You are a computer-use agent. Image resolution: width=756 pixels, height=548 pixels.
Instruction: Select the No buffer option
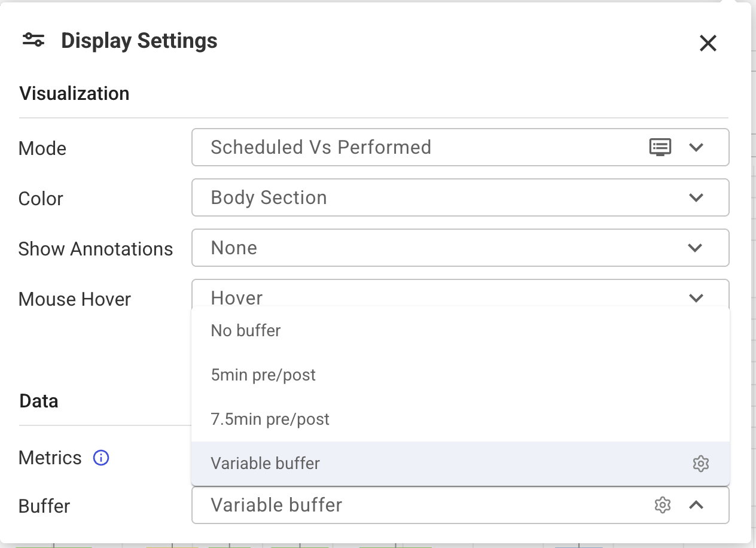[461, 331]
